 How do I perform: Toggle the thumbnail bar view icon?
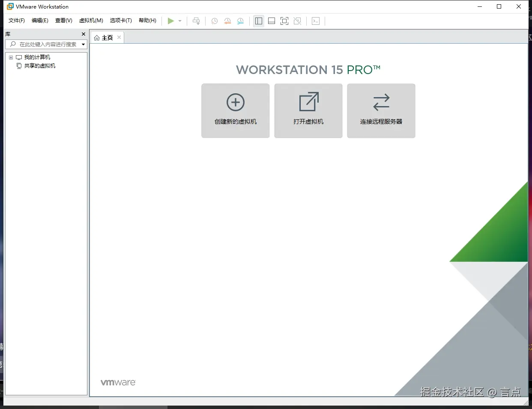[272, 21]
